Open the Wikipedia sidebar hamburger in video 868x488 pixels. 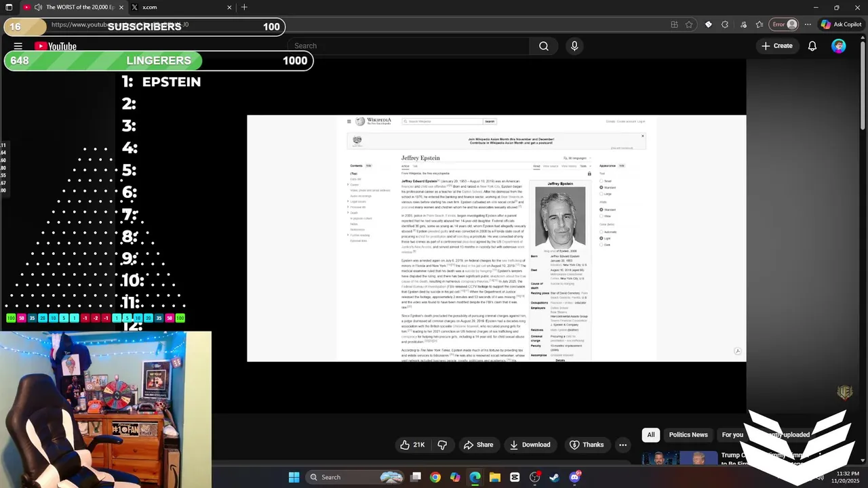[x=349, y=121]
